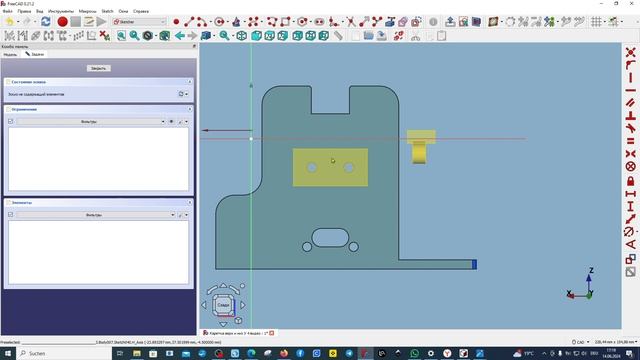Apply the Lock constraint padlock
Screen dimensions: 640x360
pyautogui.click(x=631, y=181)
